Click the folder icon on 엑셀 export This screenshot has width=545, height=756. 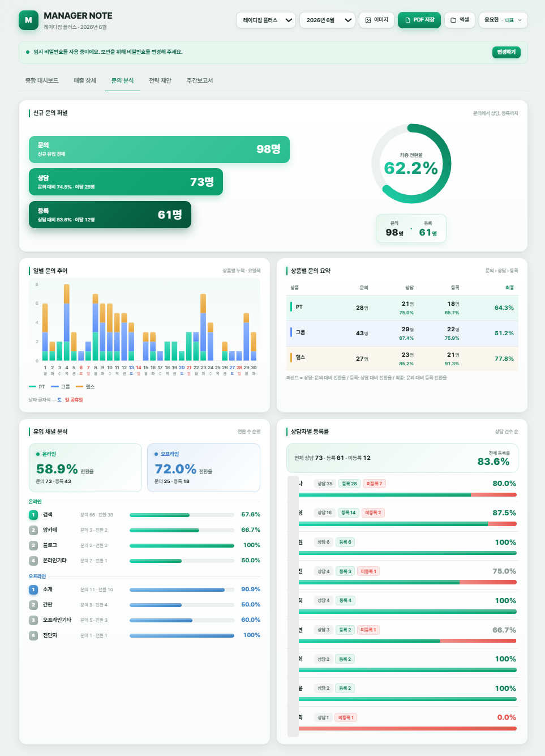coord(453,20)
